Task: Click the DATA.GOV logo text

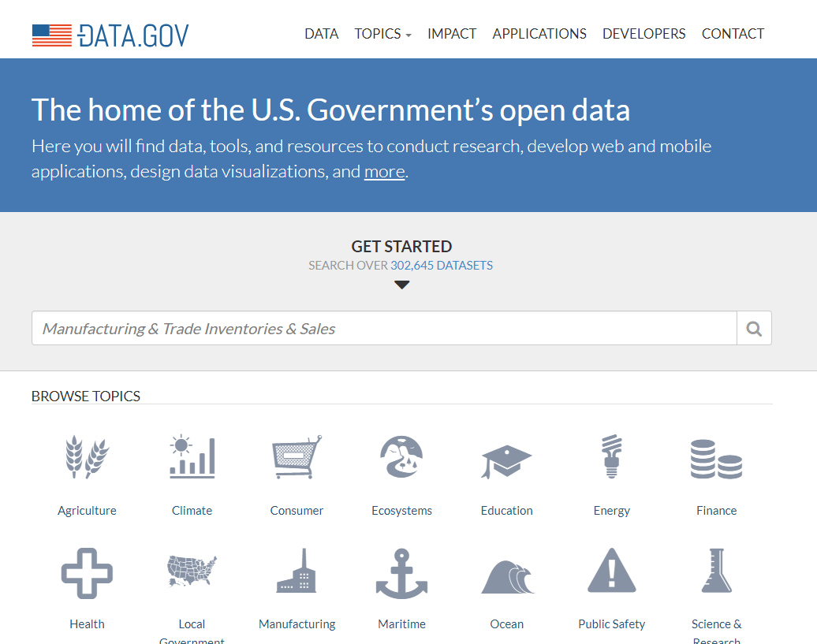Action: tap(133, 35)
